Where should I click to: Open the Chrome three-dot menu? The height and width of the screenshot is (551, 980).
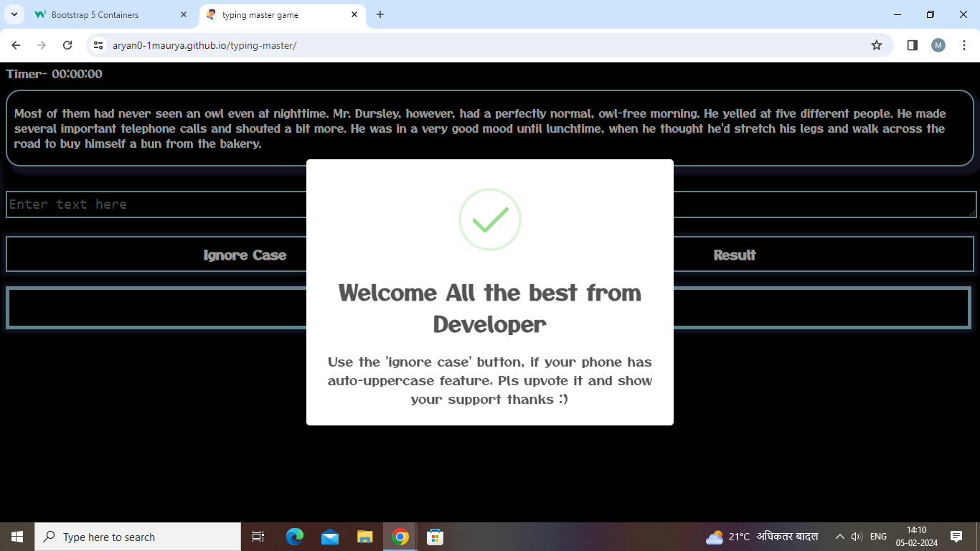coord(963,45)
